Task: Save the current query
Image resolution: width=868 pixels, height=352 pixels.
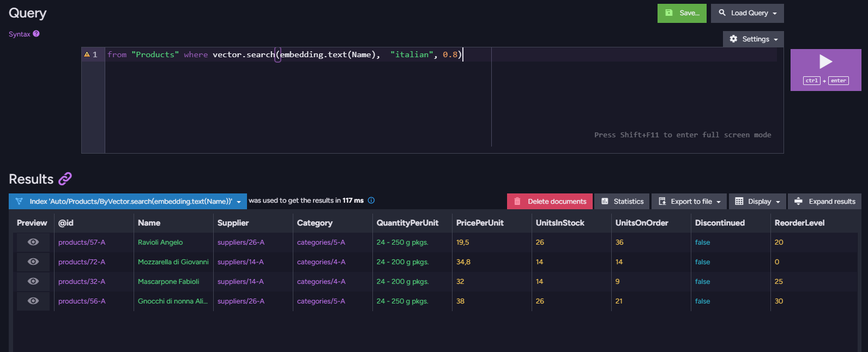Action: point(682,13)
